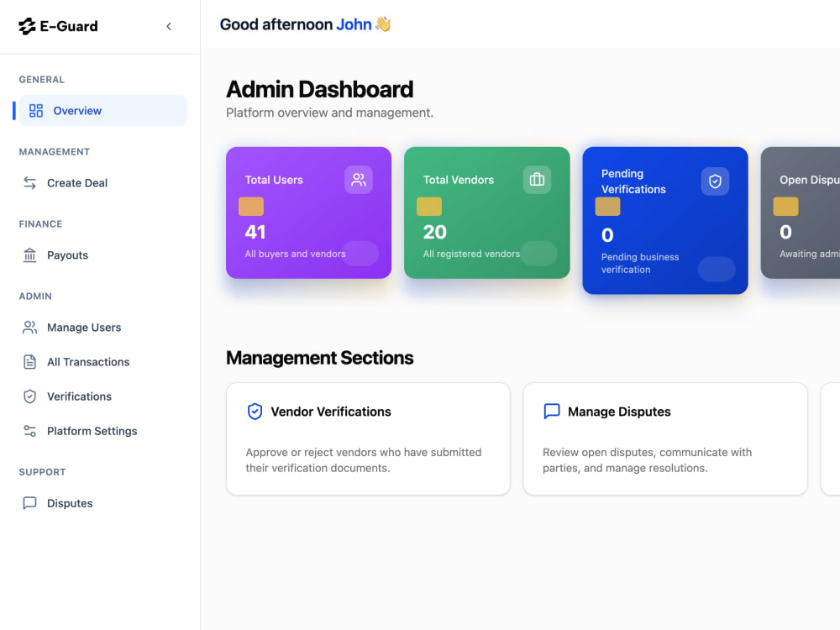
Task: Open the Manage Disputes management card
Action: 665,438
